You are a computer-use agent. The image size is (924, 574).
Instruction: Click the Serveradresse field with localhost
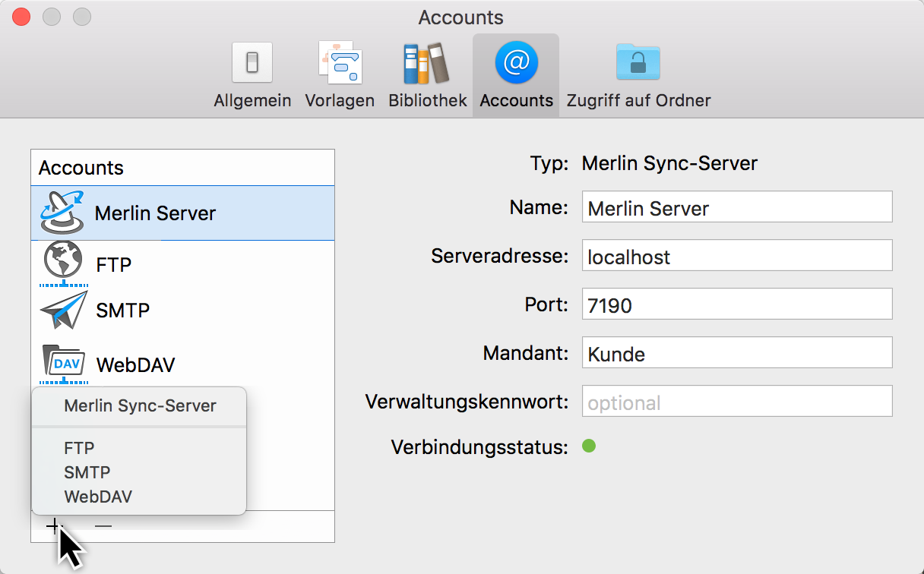pos(737,255)
